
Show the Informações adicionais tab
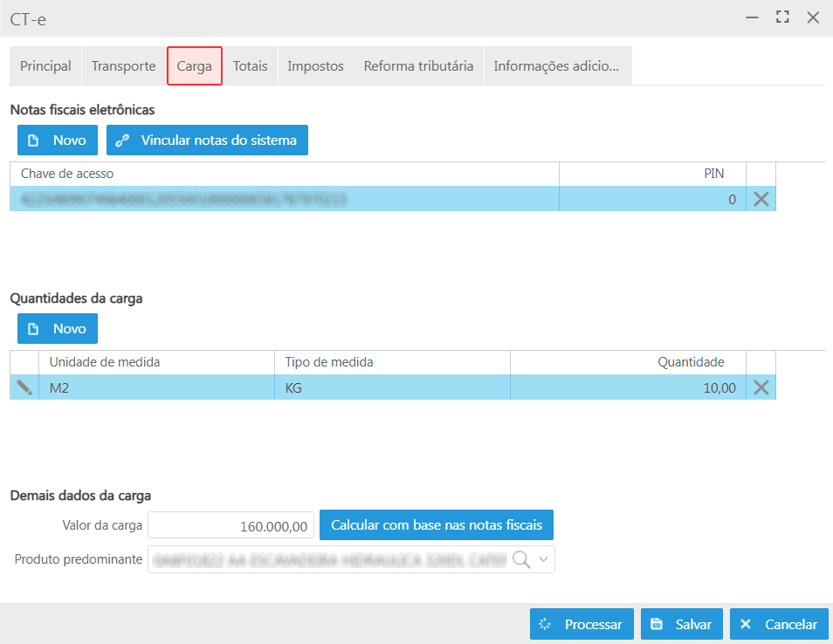click(556, 66)
